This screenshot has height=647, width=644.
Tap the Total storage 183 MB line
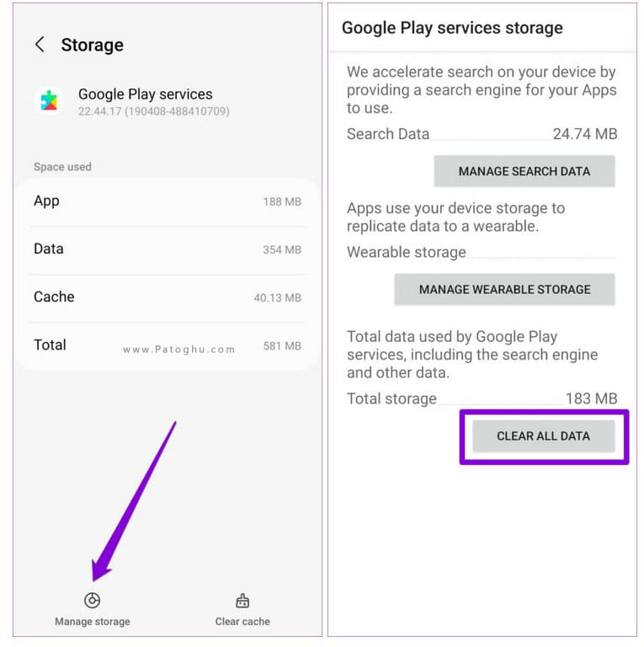[482, 398]
